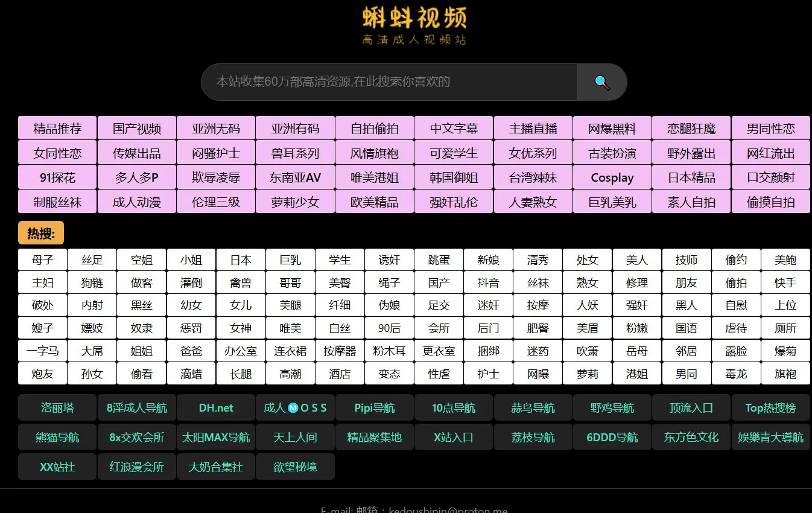The height and width of the screenshot is (513, 812).
Task: Select the 日本 hot search tag
Action: point(241,260)
